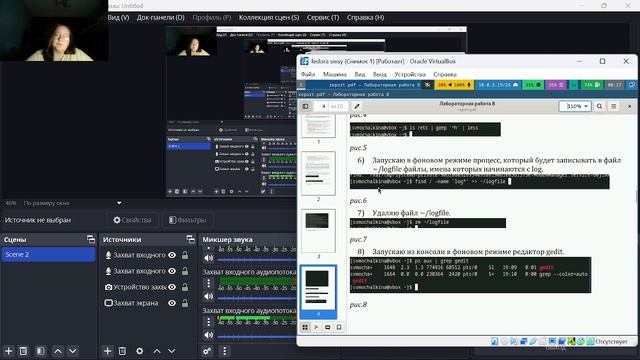Open search in the PDF viewer toolbar

[x=599, y=106]
